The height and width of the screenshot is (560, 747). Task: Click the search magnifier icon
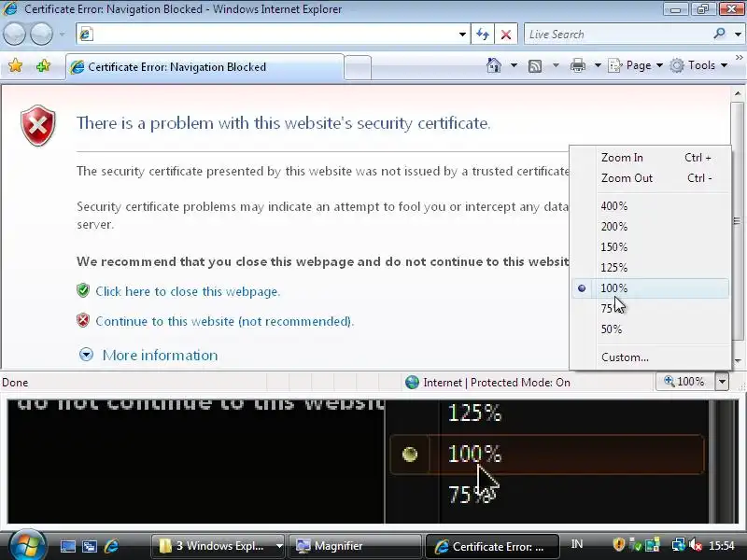pyautogui.click(x=719, y=34)
